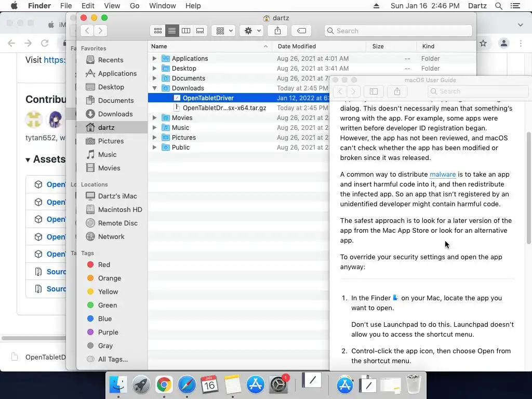Click the Red tag in sidebar
This screenshot has width=532, height=399.
98,265
